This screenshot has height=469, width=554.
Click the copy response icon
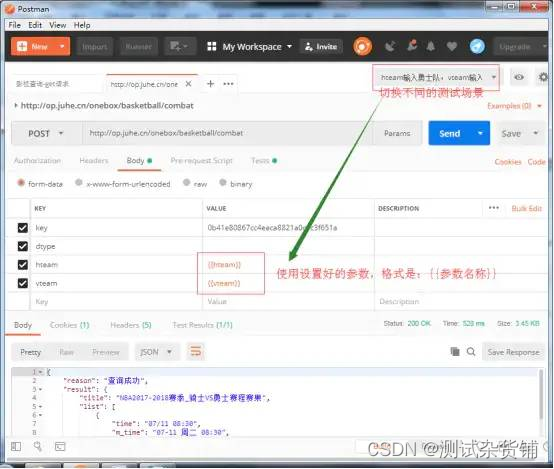(455, 351)
